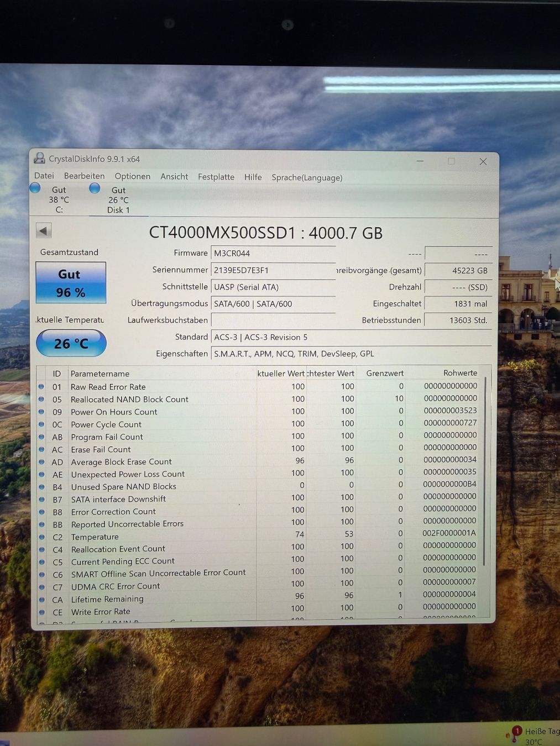Close the CrystalDiskInfo window
The width and height of the screenshot is (560, 746).
point(483,161)
